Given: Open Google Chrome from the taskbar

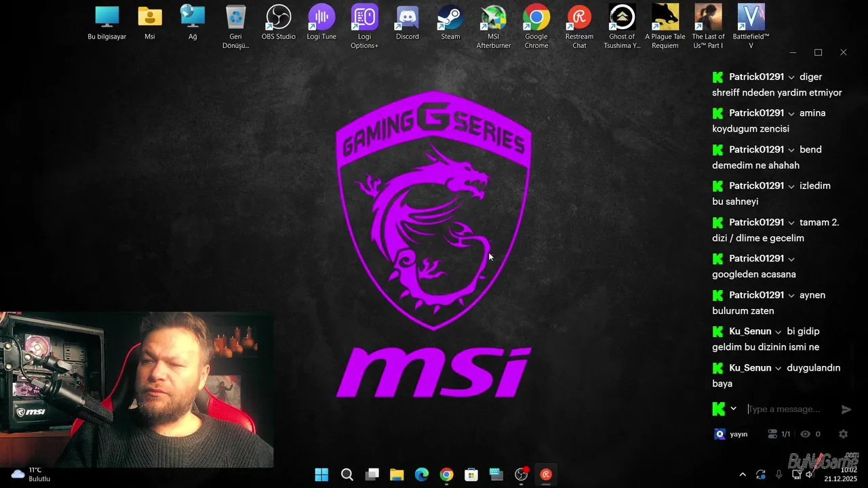Looking at the screenshot, I should tap(446, 474).
